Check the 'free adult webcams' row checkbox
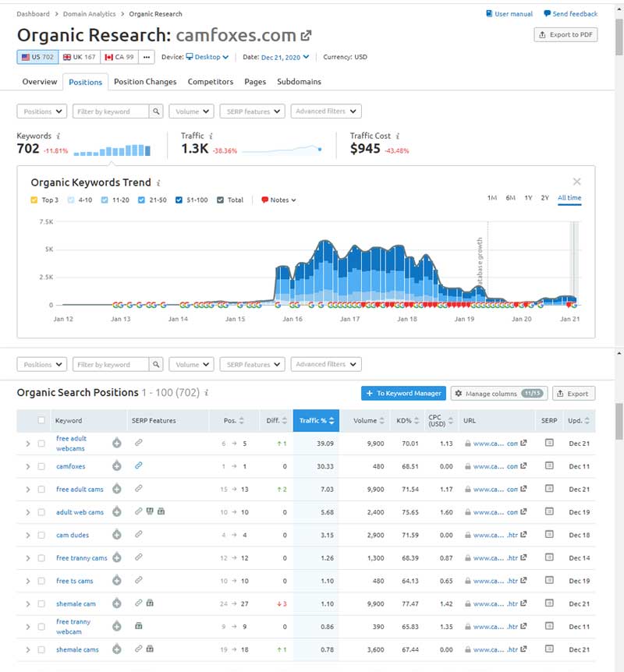The width and height of the screenshot is (624, 672). coord(41,444)
